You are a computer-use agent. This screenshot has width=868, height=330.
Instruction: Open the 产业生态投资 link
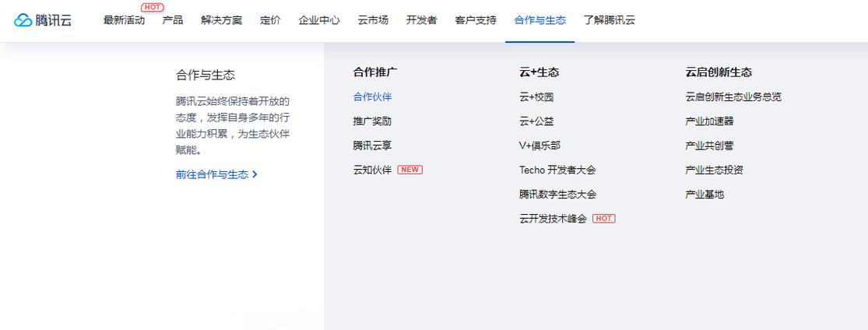(714, 170)
